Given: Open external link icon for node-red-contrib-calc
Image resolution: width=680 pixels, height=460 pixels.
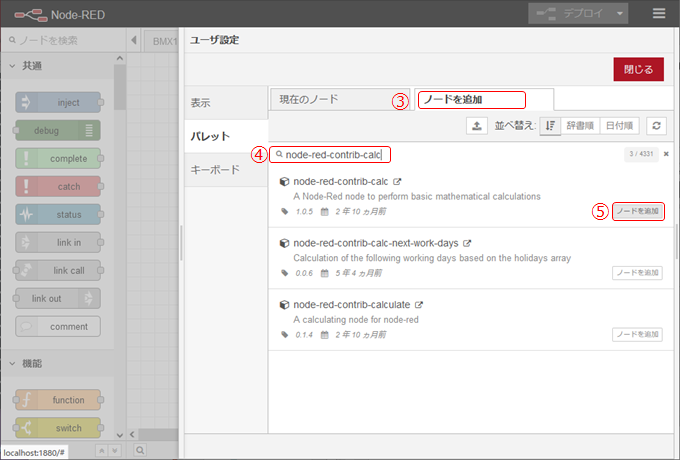Looking at the screenshot, I should pyautogui.click(x=397, y=182).
